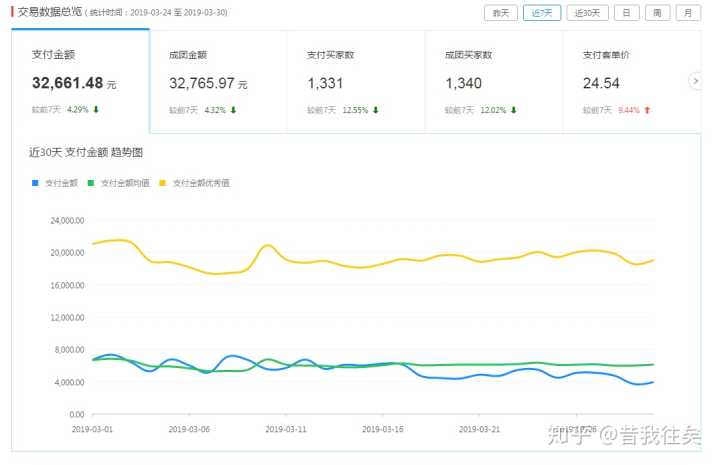Select the 日 (day) granularity button

point(626,13)
